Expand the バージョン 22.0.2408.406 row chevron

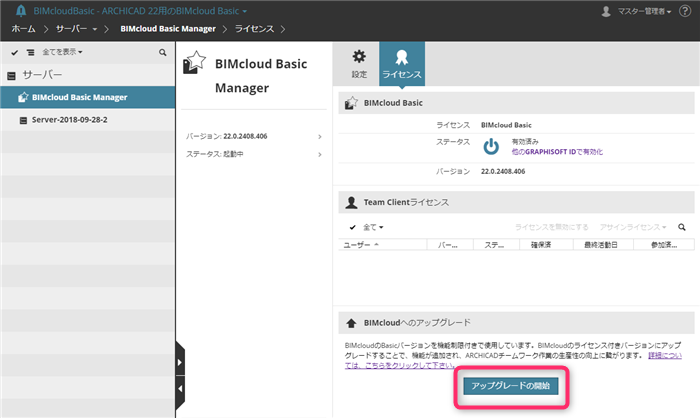(x=320, y=137)
